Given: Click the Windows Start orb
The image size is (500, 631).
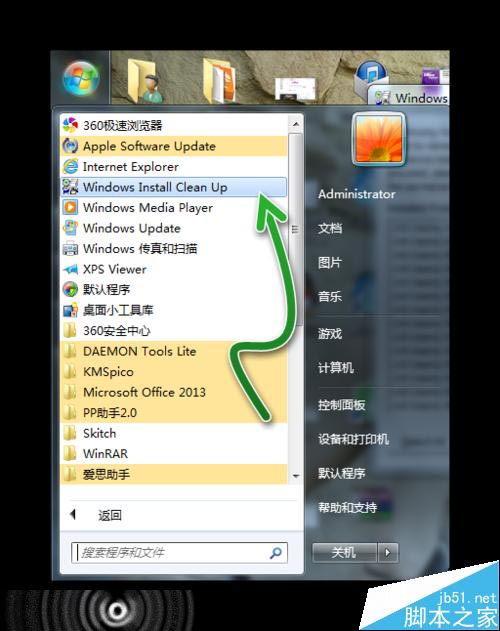Looking at the screenshot, I should [81, 78].
